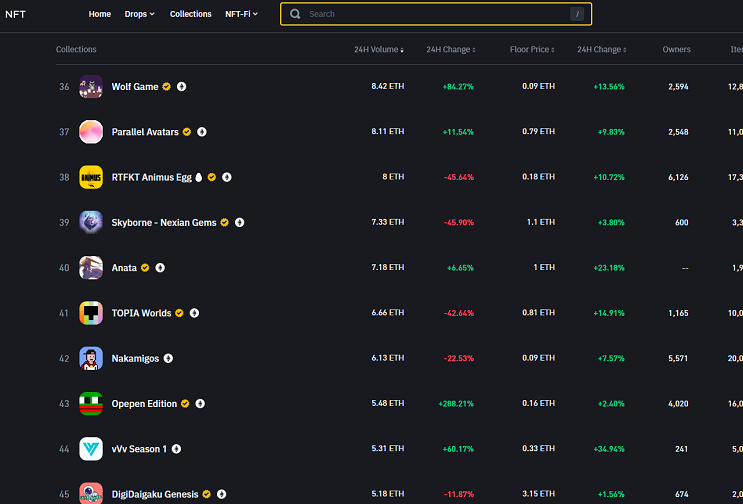This screenshot has height=504, width=743.
Task: Click the Ethereum icon beside Anata
Action: tap(160, 268)
